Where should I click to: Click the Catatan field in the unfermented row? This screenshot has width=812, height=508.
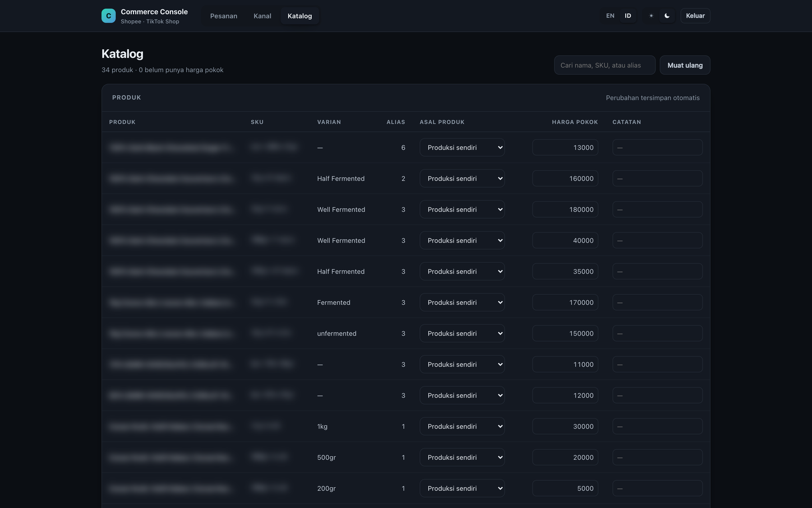[x=657, y=333]
